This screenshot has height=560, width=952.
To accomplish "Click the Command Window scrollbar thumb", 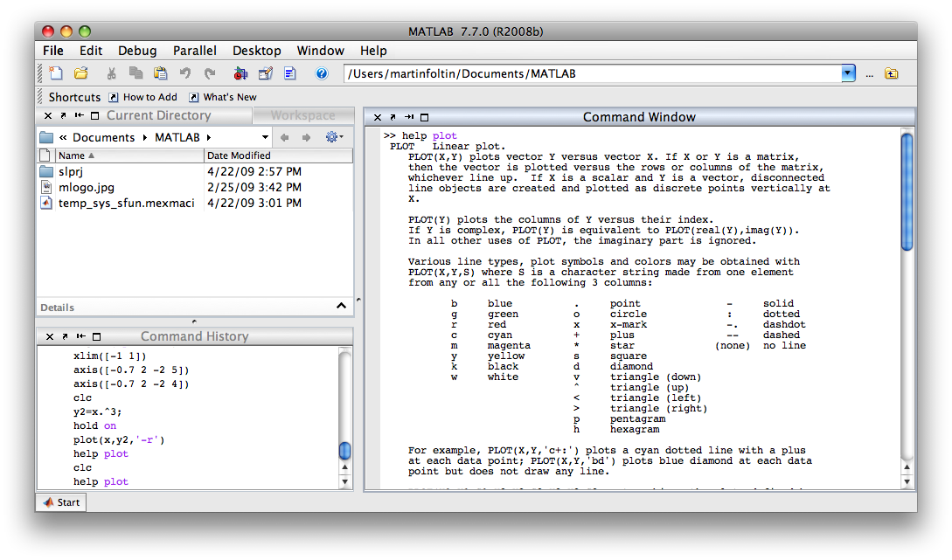I will [x=907, y=191].
